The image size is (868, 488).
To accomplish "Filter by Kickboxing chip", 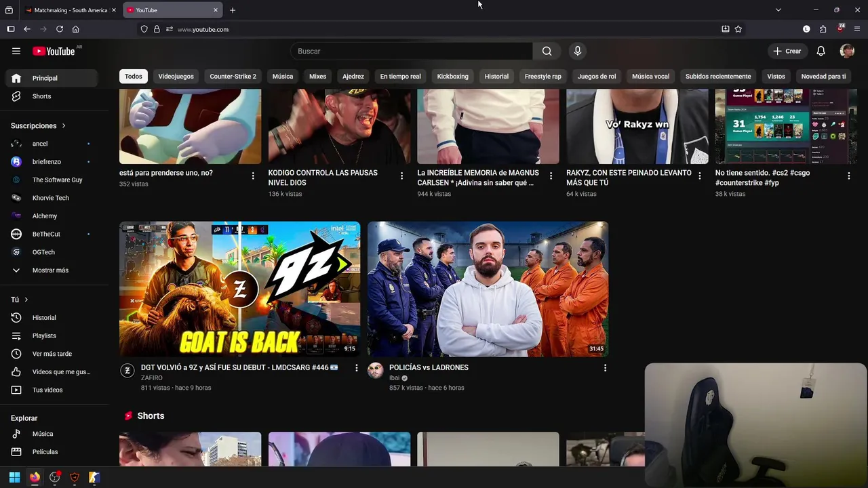I will pos(453,77).
